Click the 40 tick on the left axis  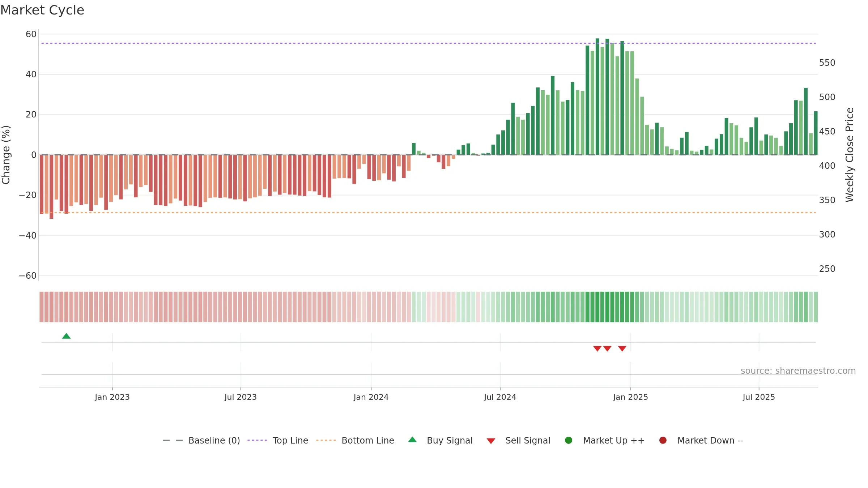tap(31, 74)
